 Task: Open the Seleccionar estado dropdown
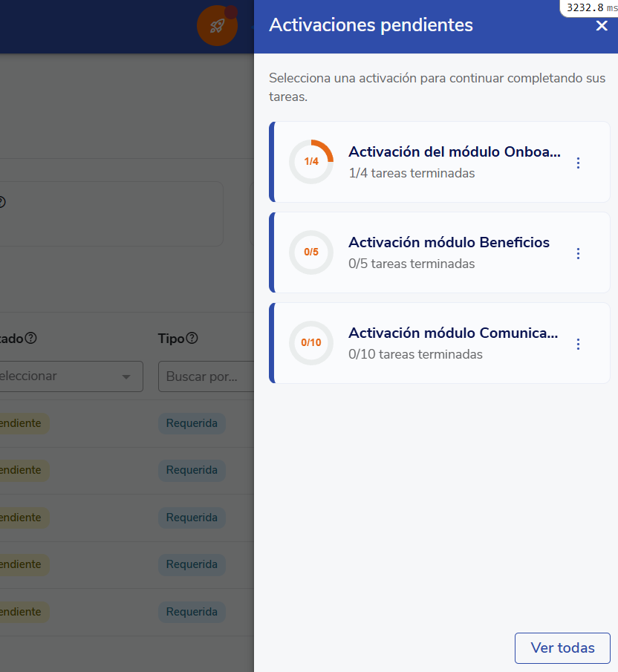tap(67, 376)
